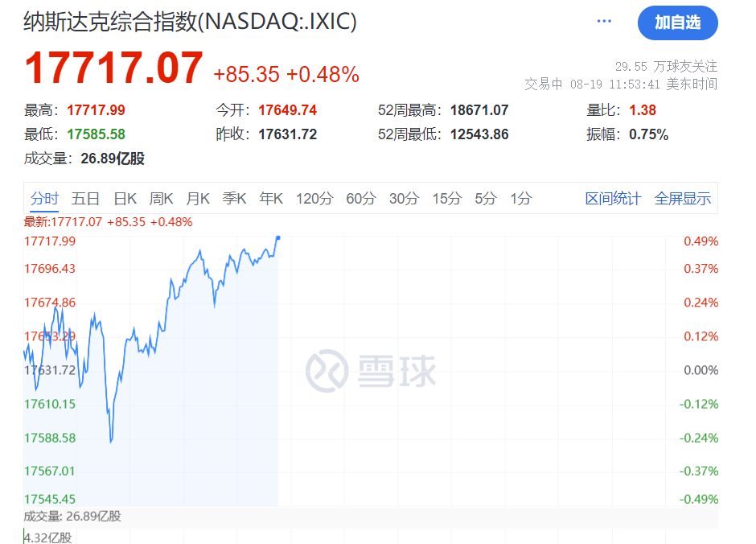756x544 pixels.
Task: Click the 交易中 08-19 11:53:41 美东时间 trading status
Action: 621,84
